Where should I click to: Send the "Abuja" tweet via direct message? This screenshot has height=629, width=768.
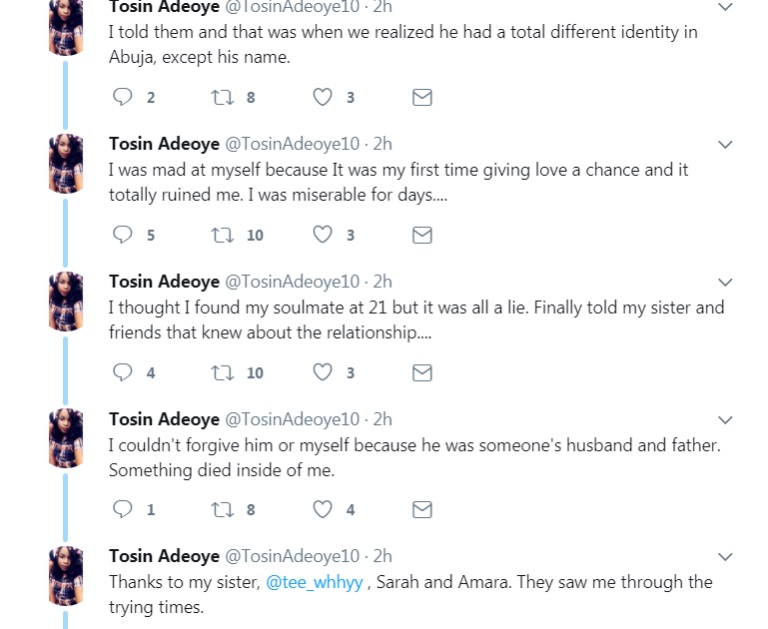click(x=422, y=97)
